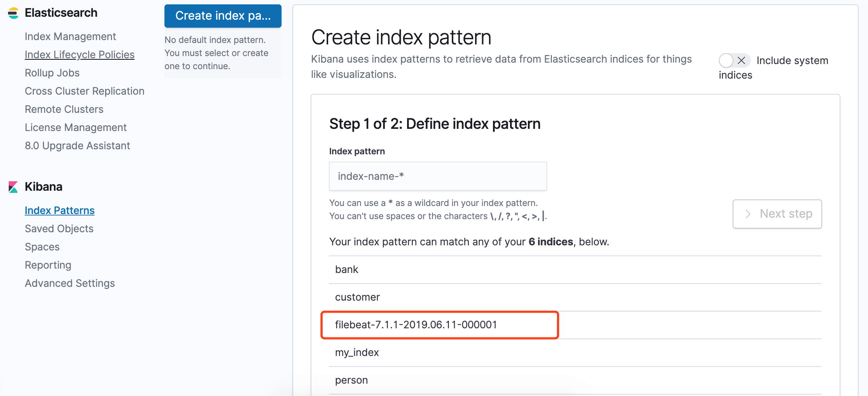The image size is (868, 396).
Task: Type in the Index pattern input field
Action: click(438, 176)
